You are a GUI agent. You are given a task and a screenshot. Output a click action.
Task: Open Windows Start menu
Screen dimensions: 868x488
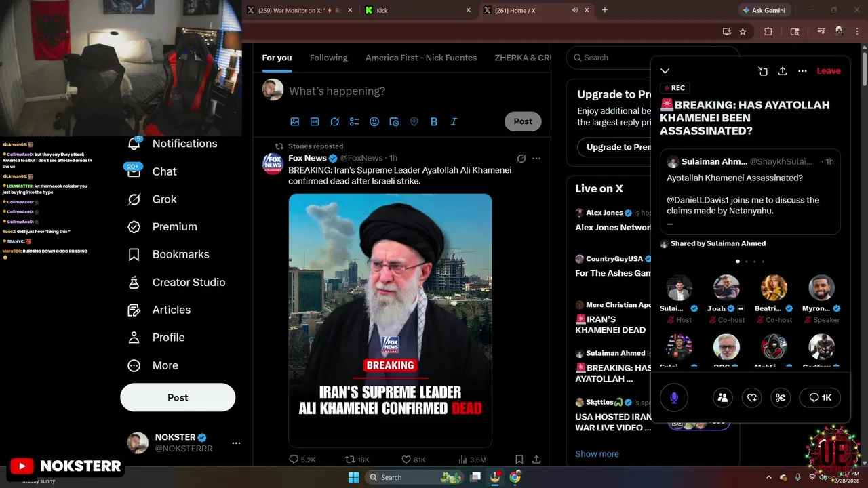pyautogui.click(x=353, y=477)
